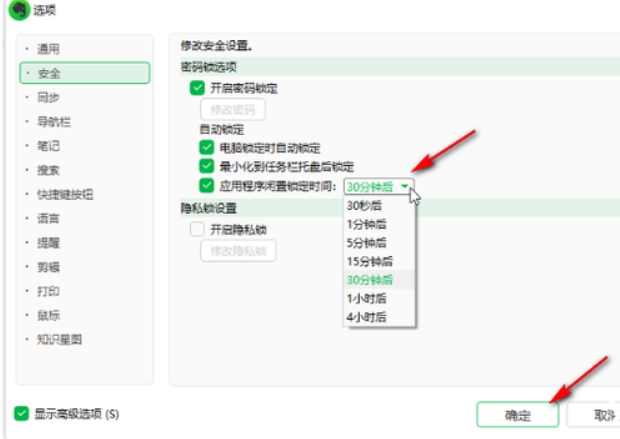Choose 30秒后 from the dropdown list
Screen dimensions: 620x439
coord(379,206)
